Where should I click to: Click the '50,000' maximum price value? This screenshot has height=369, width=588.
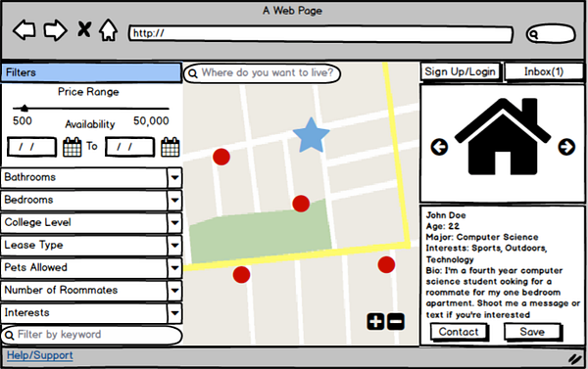(151, 121)
